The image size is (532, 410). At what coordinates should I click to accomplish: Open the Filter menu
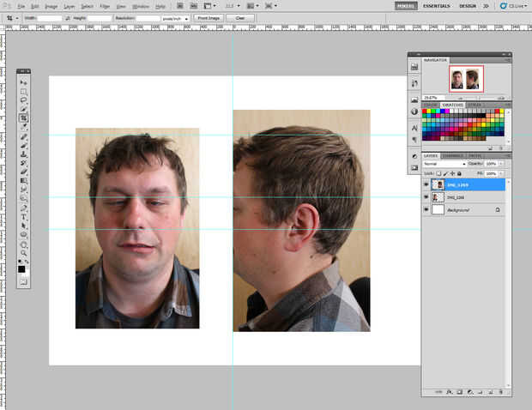point(105,6)
